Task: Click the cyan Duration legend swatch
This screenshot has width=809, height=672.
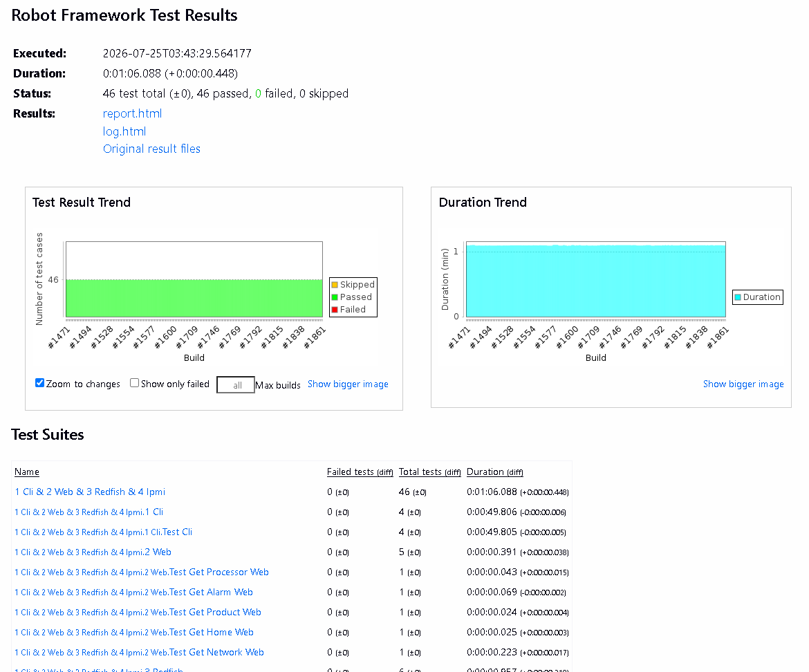Action: [738, 297]
